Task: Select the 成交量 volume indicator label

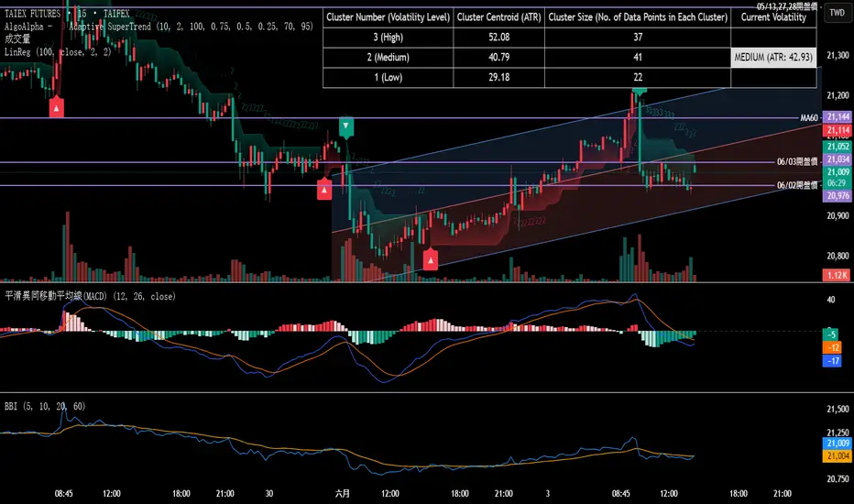Action: pyautogui.click(x=17, y=38)
